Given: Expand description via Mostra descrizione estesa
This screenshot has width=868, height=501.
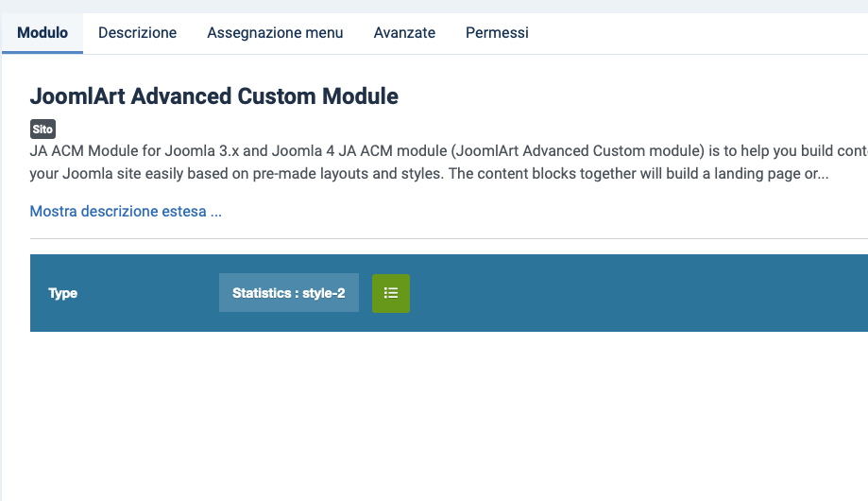Looking at the screenshot, I should (x=126, y=212).
